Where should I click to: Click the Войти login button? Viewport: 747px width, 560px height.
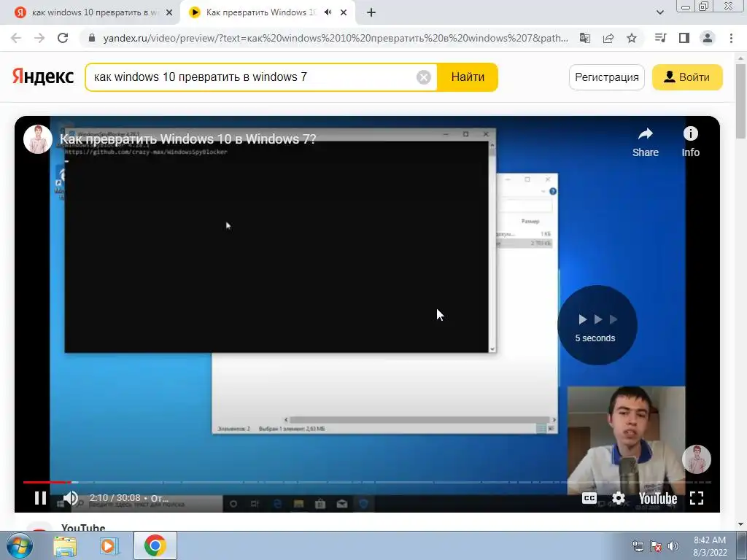pyautogui.click(x=687, y=77)
